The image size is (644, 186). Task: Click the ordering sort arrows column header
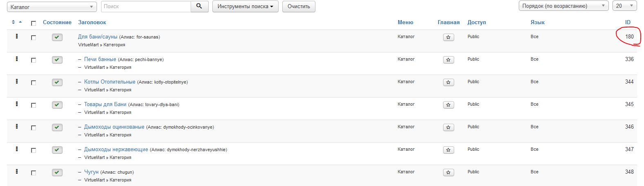click(x=16, y=22)
